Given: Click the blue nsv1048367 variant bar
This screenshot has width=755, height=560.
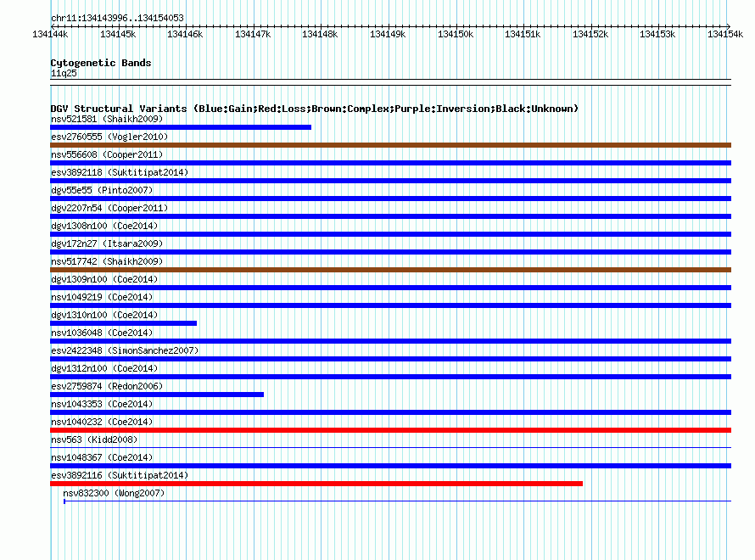Looking at the screenshot, I should click(390, 466).
